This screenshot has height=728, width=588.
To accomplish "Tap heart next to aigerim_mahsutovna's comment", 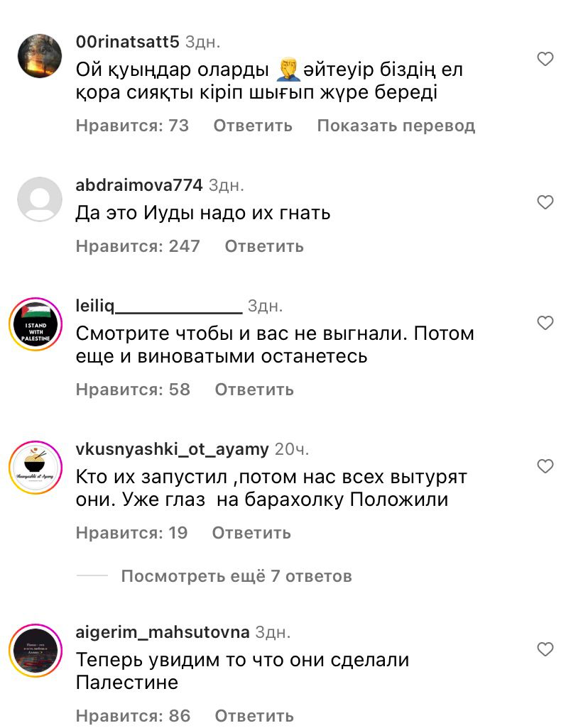I will click(x=545, y=649).
